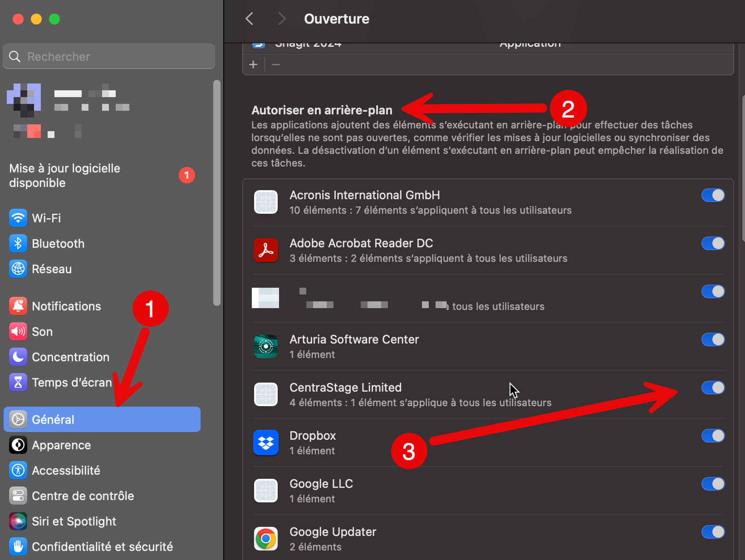
Task: Click the Google Updater label
Action: (x=333, y=532)
